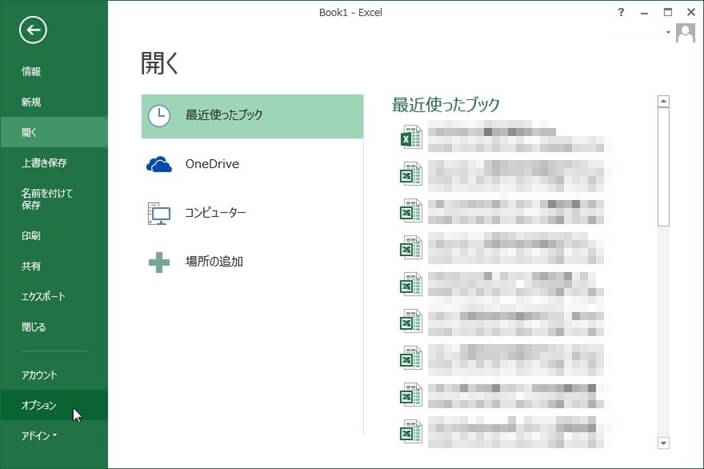This screenshot has height=469, width=704.
Task: Click the recent list scrollbar thumb
Action: coord(663,167)
